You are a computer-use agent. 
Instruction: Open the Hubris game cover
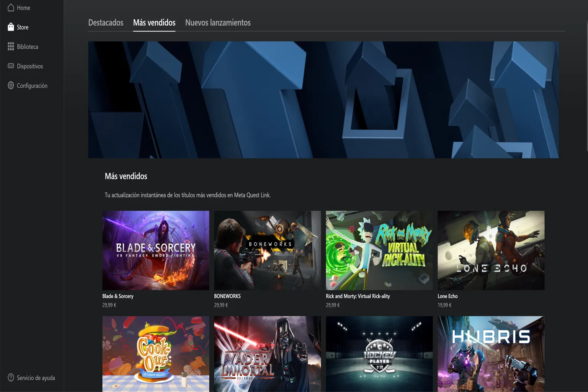coord(491,354)
